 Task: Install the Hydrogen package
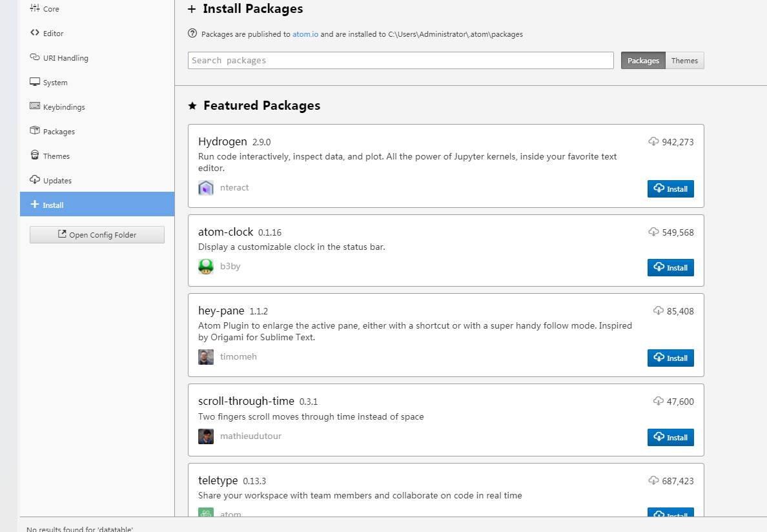coord(671,189)
